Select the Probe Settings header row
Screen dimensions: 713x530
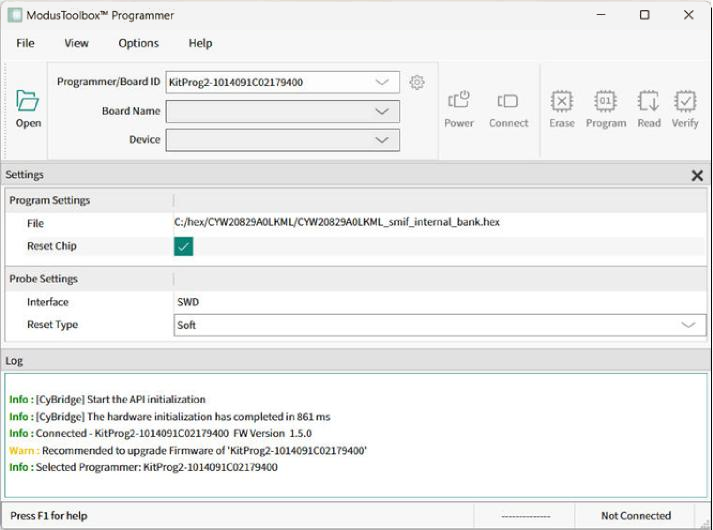356,279
